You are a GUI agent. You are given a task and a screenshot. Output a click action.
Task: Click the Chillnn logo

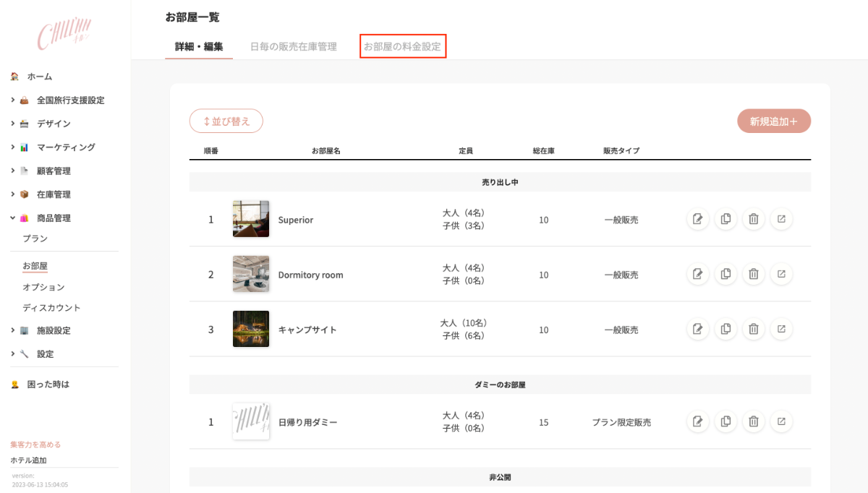pyautogui.click(x=64, y=34)
